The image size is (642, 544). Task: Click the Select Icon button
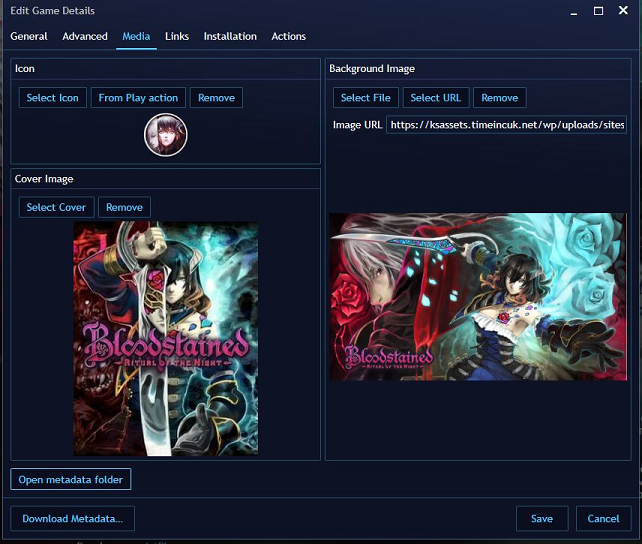[x=52, y=97]
